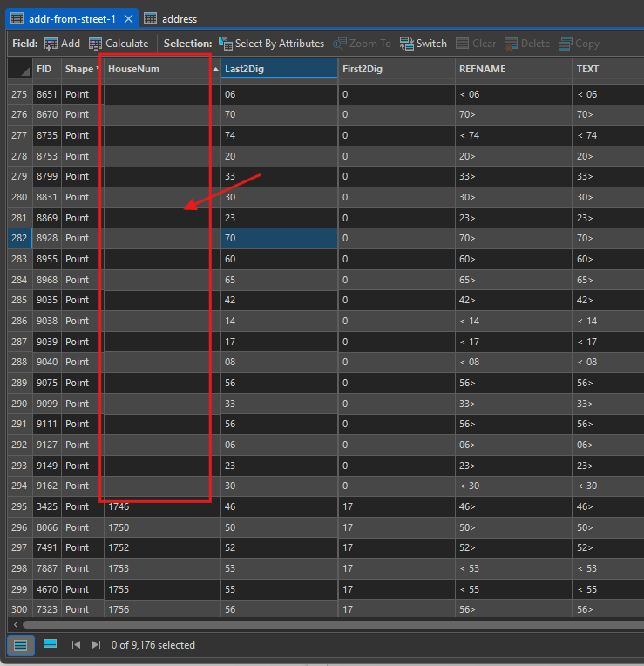Viewport: 644px width, 666px height.
Task: Click REFNAME cell '< 53' in row 298
Action: click(x=513, y=568)
